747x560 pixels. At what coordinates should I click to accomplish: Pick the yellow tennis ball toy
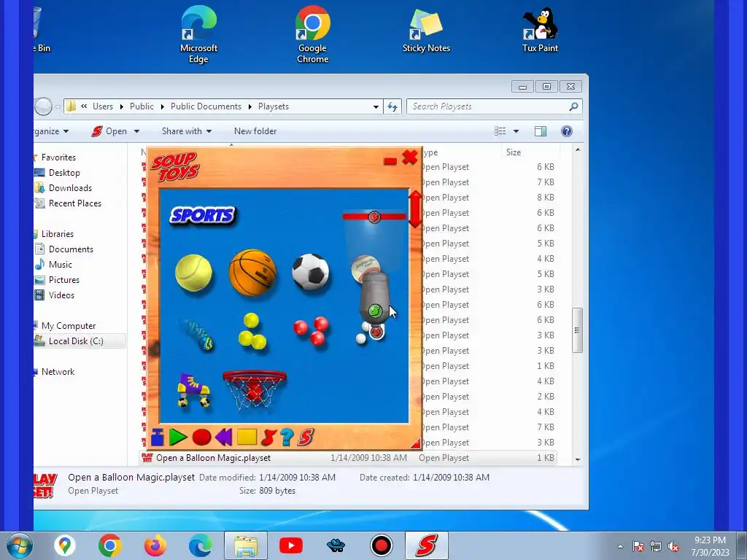193,273
